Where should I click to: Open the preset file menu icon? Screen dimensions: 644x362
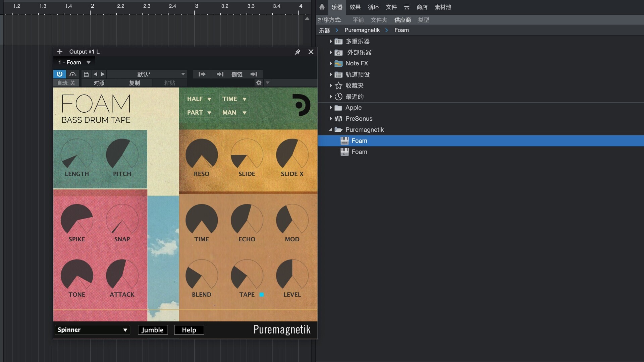tap(86, 74)
